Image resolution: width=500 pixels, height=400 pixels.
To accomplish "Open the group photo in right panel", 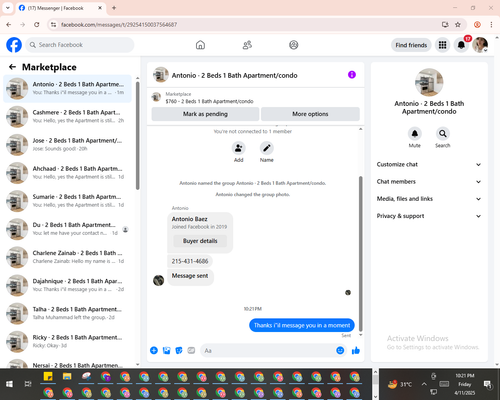I will pos(429,82).
